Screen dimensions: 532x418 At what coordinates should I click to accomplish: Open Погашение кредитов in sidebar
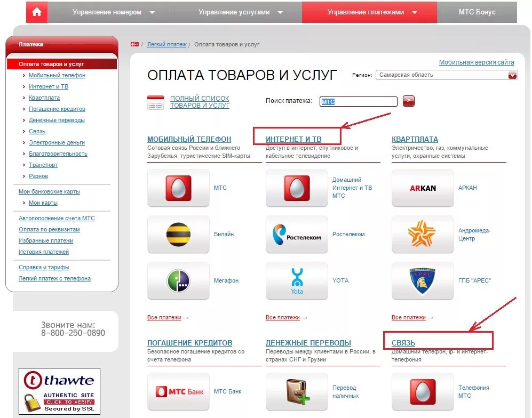coord(57,109)
